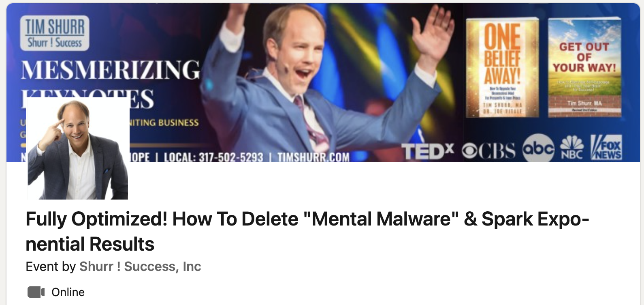Click the Fox News logo
This screenshot has height=305, width=644.
click(x=606, y=148)
